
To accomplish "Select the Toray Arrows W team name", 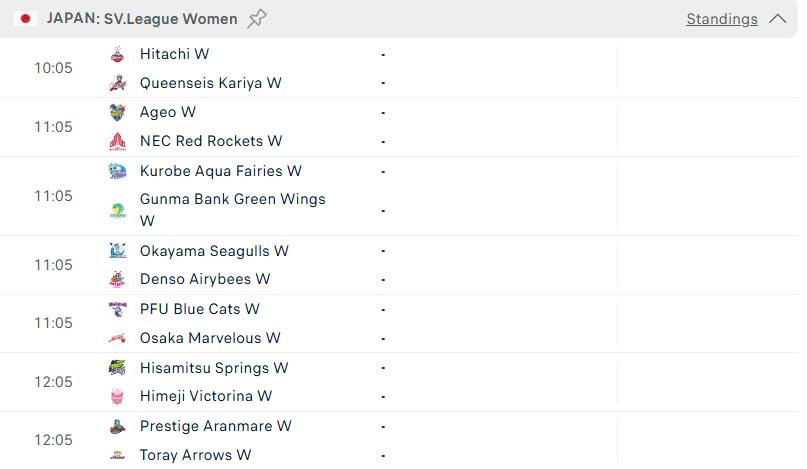I will [196, 455].
